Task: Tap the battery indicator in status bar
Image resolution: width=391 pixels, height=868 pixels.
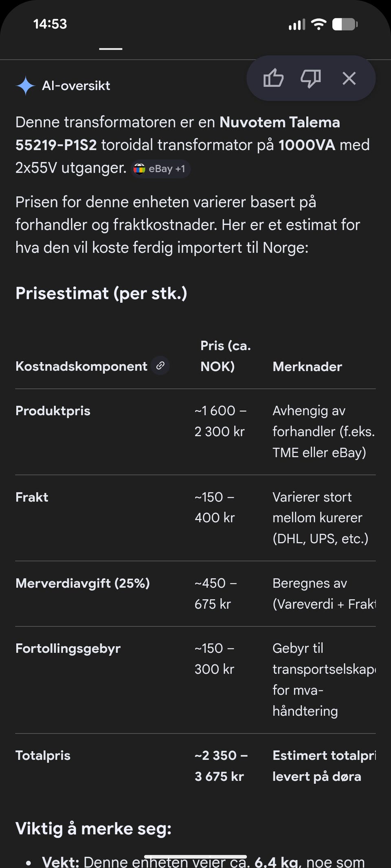Action: click(345, 24)
